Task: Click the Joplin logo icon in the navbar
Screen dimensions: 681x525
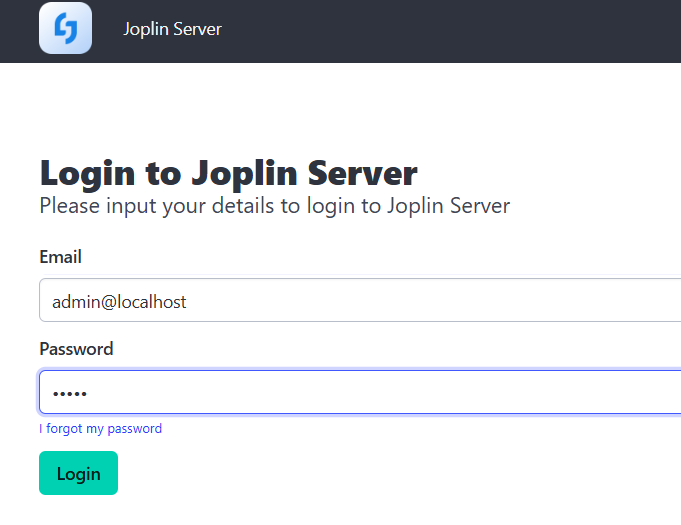Action: tap(65, 28)
